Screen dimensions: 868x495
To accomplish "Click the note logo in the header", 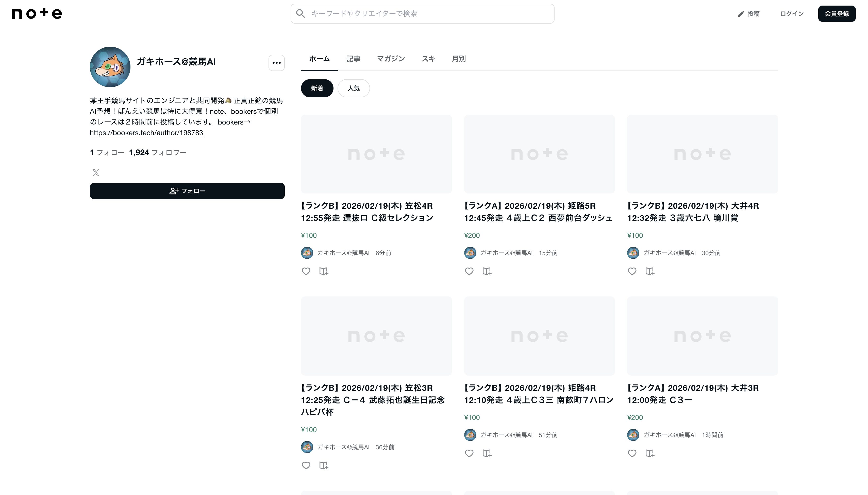I will coord(37,14).
